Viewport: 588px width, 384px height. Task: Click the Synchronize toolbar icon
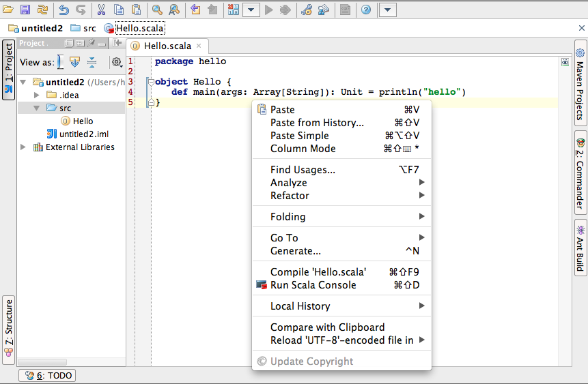point(43,10)
